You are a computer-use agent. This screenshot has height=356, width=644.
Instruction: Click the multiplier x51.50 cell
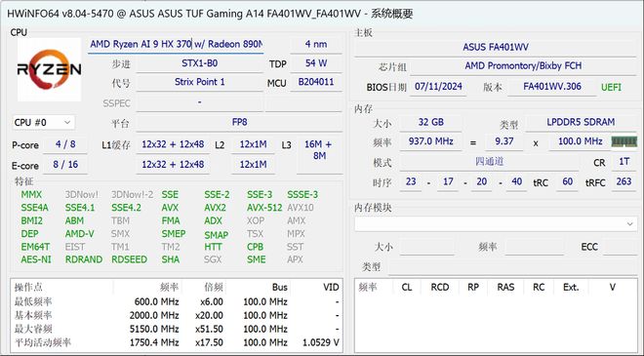pyautogui.click(x=209, y=330)
